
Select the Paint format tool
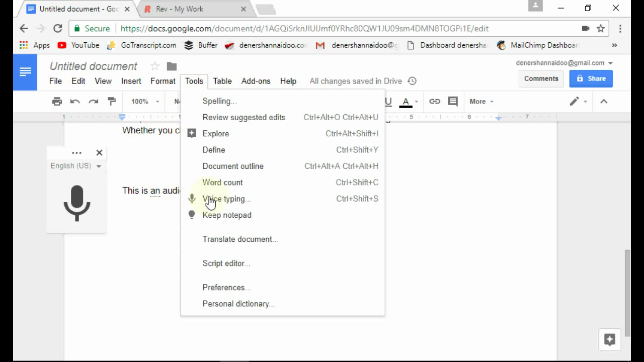[x=112, y=102]
